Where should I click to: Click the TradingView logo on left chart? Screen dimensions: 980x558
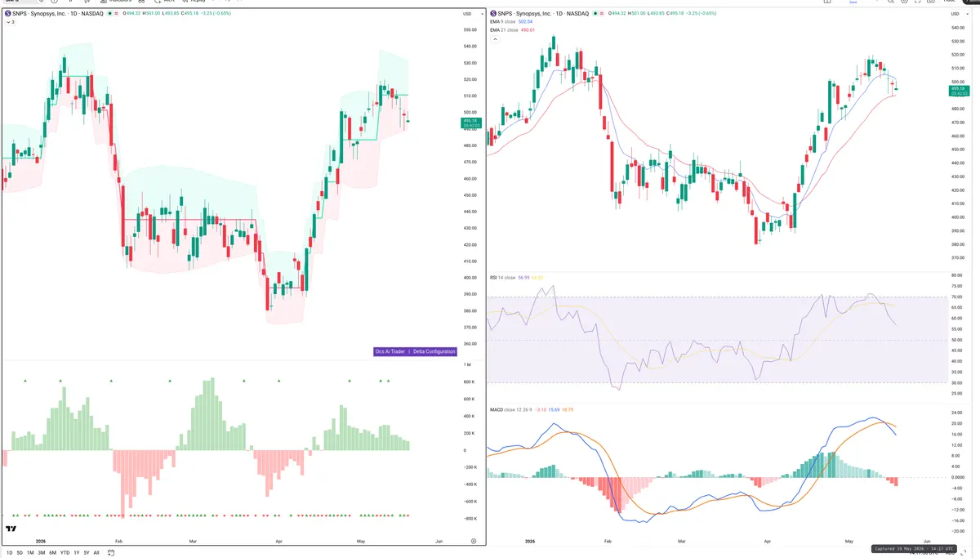pos(11,529)
